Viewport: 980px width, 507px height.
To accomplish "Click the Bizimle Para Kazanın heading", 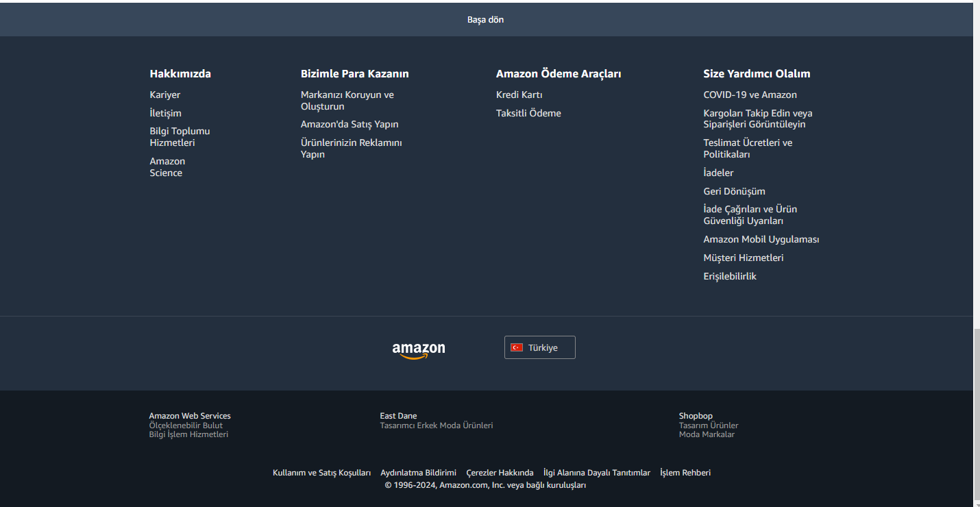I will 355,73.
